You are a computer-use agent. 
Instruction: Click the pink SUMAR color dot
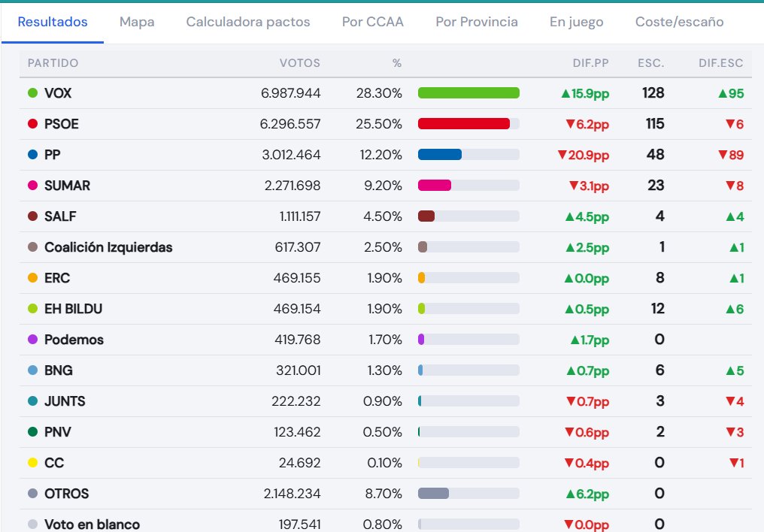(x=32, y=186)
